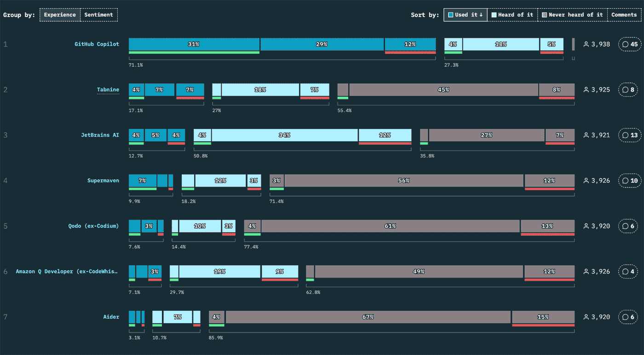644x355 pixels.
Task: Group the chart by Experience
Action: [60, 15]
